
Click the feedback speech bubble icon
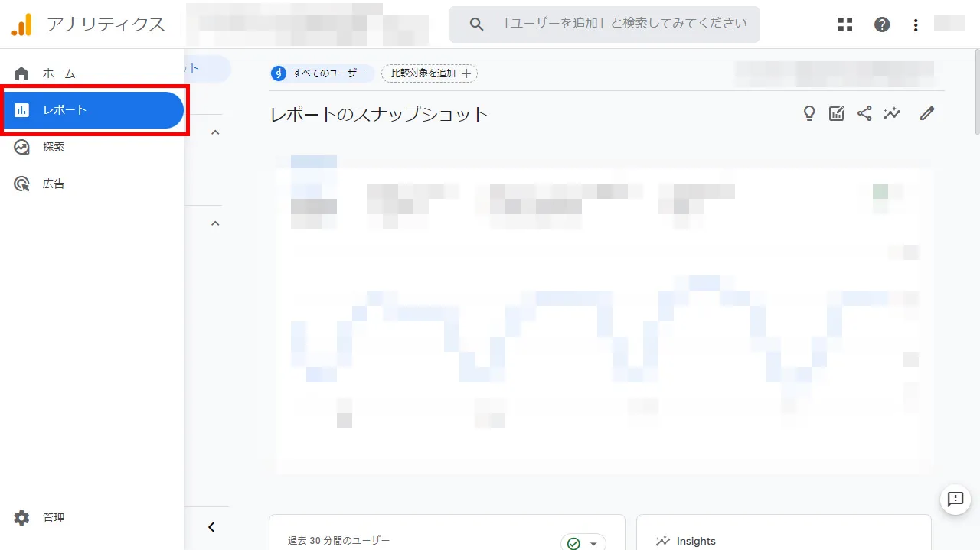point(955,500)
